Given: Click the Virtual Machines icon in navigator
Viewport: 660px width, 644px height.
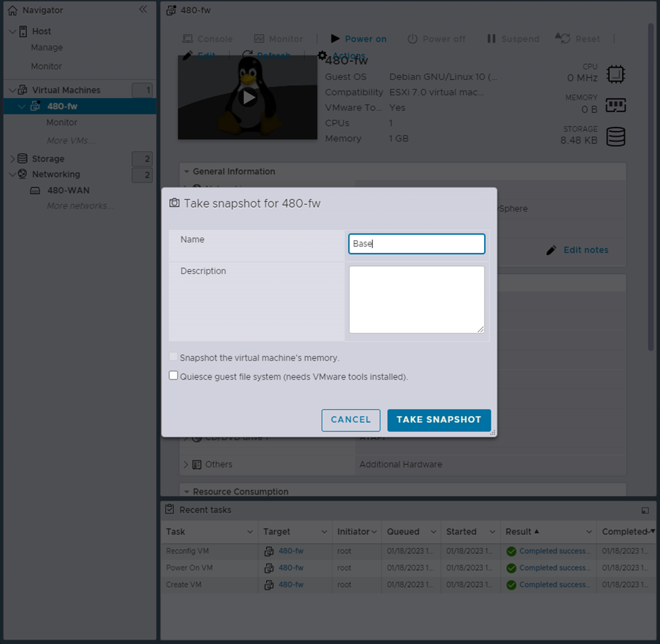Looking at the screenshot, I should [x=23, y=89].
